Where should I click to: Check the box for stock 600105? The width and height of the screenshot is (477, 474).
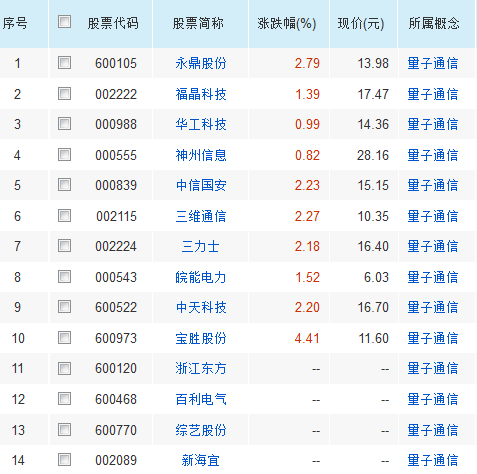pos(64,63)
